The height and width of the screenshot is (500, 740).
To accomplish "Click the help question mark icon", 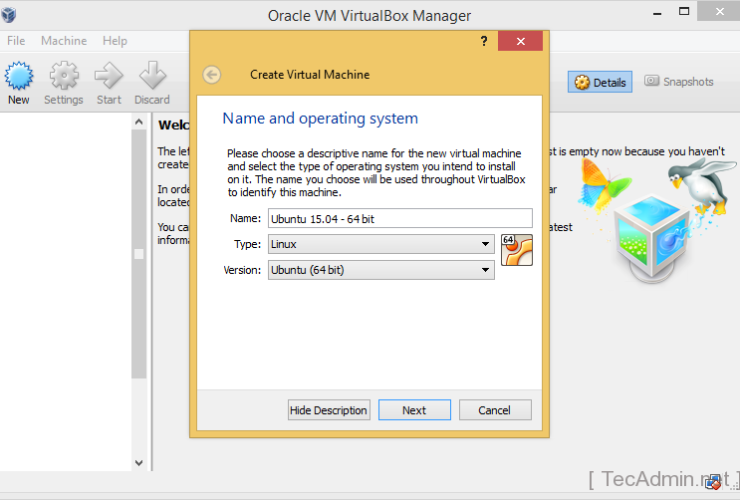I will point(484,41).
